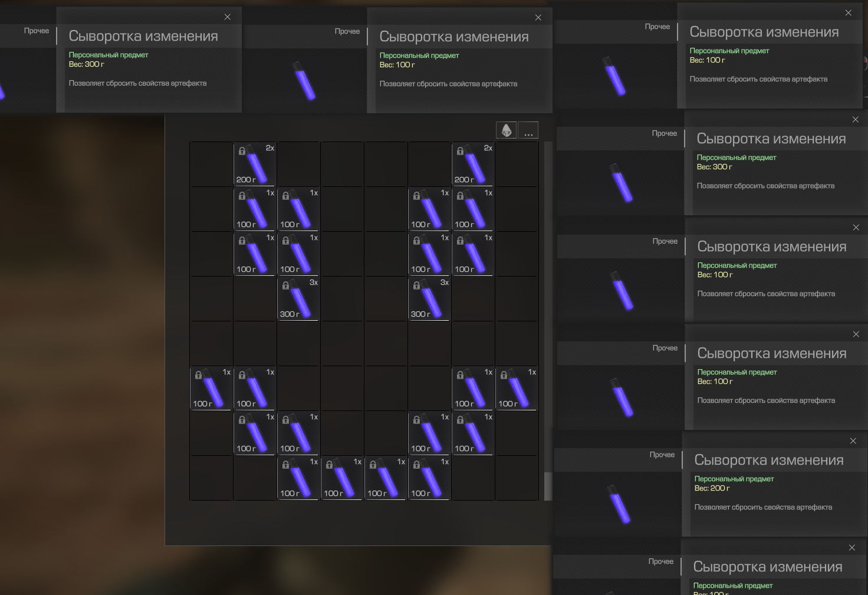
Task: Select the serum in the leftmost inventory column
Action: 211,388
